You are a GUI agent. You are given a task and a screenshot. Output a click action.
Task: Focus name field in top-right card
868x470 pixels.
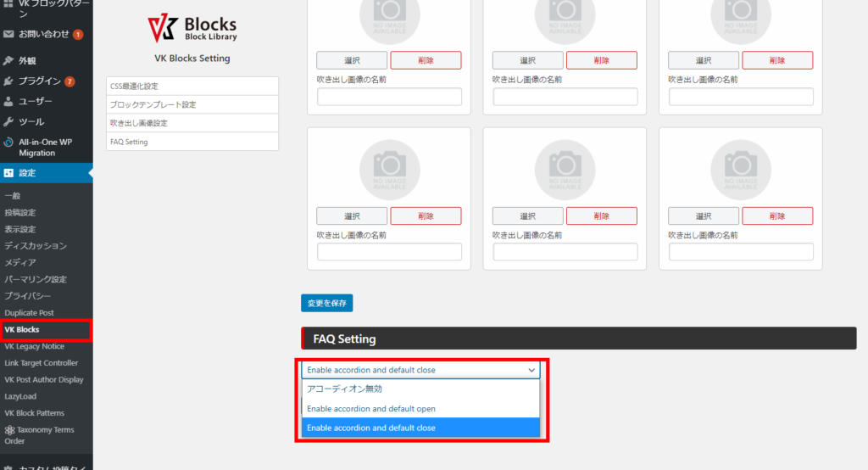pos(741,97)
